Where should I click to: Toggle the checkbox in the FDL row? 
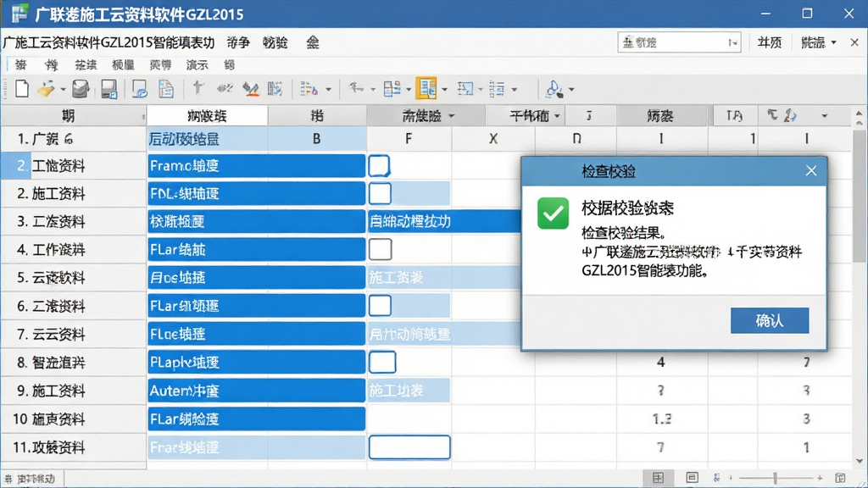pos(380,194)
